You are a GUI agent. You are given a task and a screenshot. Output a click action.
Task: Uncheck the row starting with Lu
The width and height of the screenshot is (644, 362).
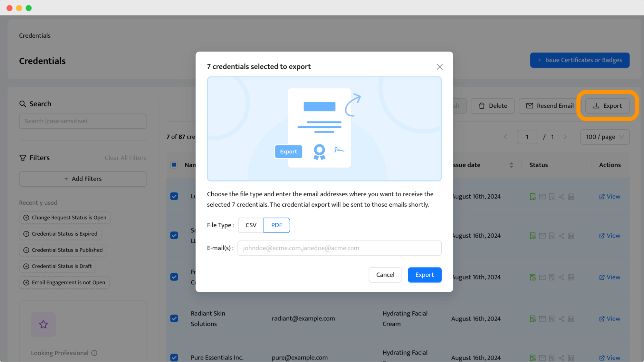pos(174,196)
